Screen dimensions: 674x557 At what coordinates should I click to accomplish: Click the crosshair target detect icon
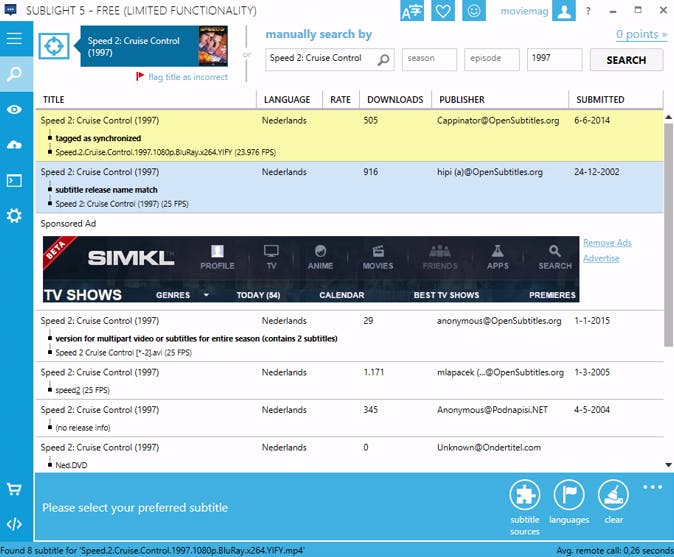(x=54, y=46)
